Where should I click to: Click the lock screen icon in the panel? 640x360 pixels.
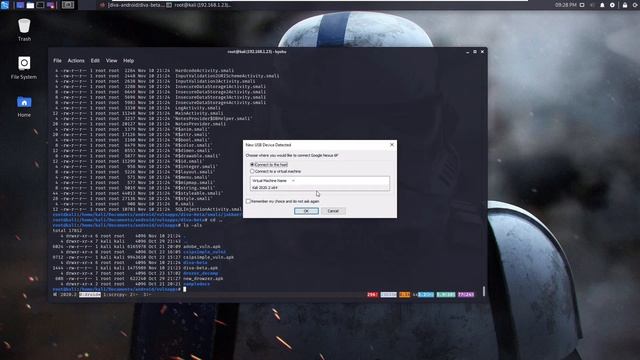(625, 5)
